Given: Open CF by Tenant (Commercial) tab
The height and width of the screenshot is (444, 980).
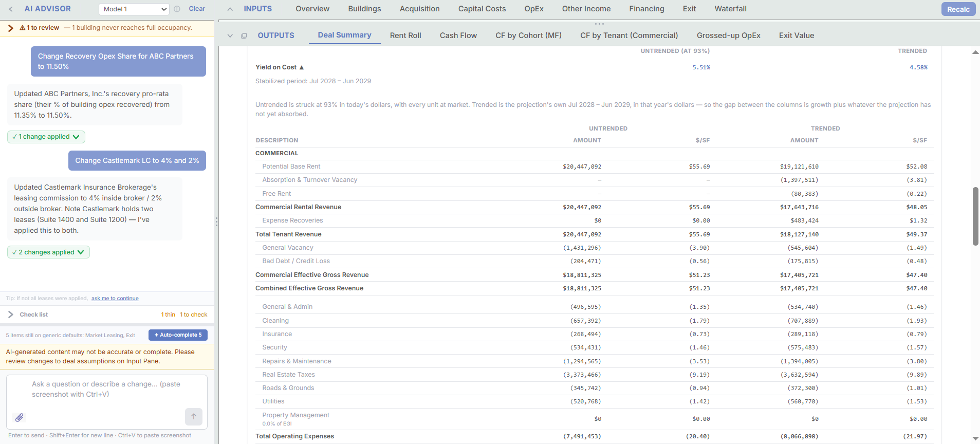Looking at the screenshot, I should pyautogui.click(x=629, y=35).
